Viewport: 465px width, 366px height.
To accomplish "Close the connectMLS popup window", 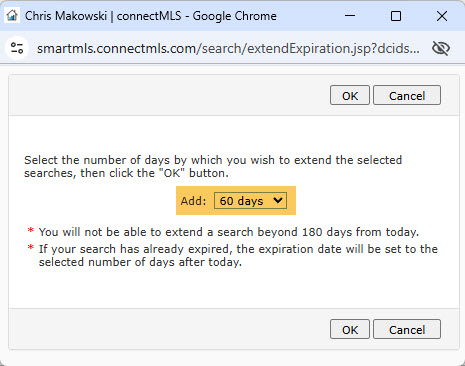I will [442, 16].
